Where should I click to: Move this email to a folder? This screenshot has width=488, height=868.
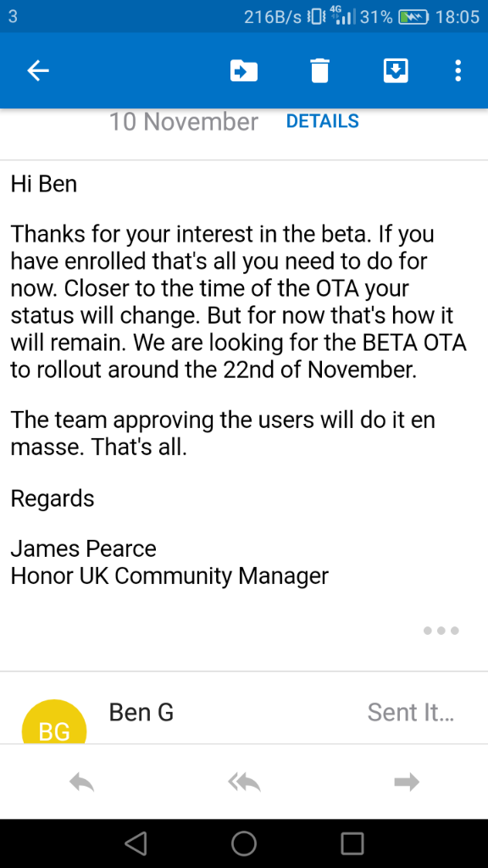(244, 71)
